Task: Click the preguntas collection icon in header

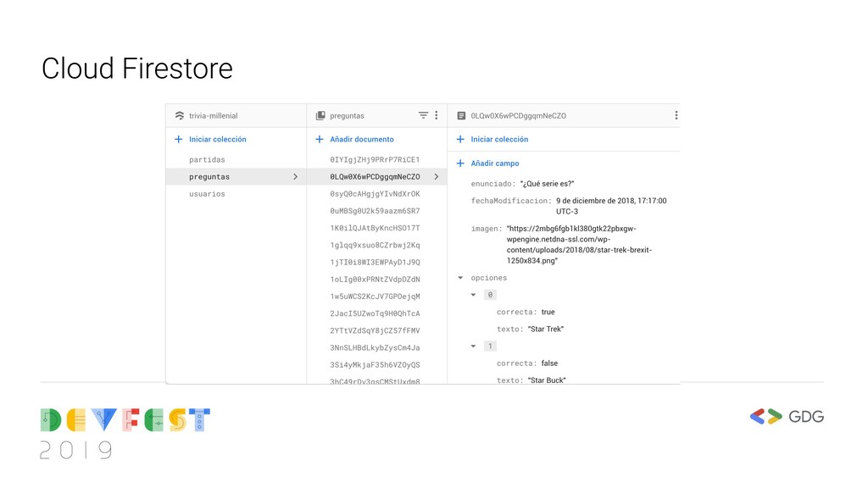Action: (320, 116)
